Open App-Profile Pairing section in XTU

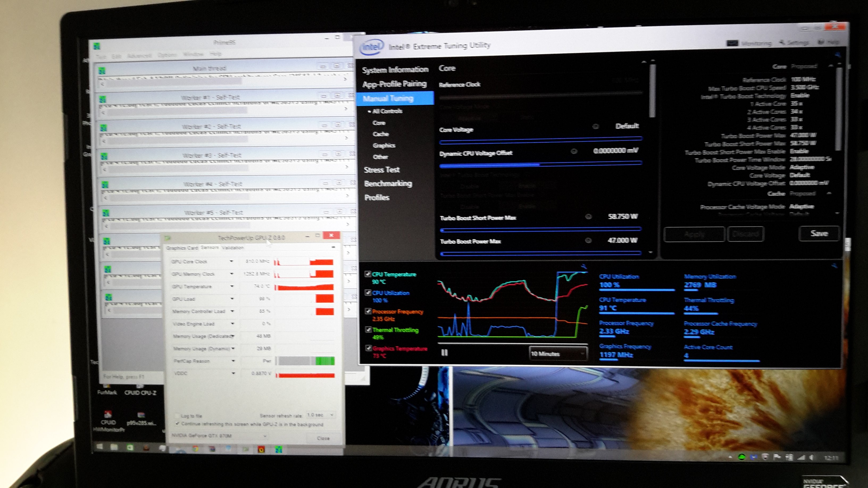tap(395, 84)
